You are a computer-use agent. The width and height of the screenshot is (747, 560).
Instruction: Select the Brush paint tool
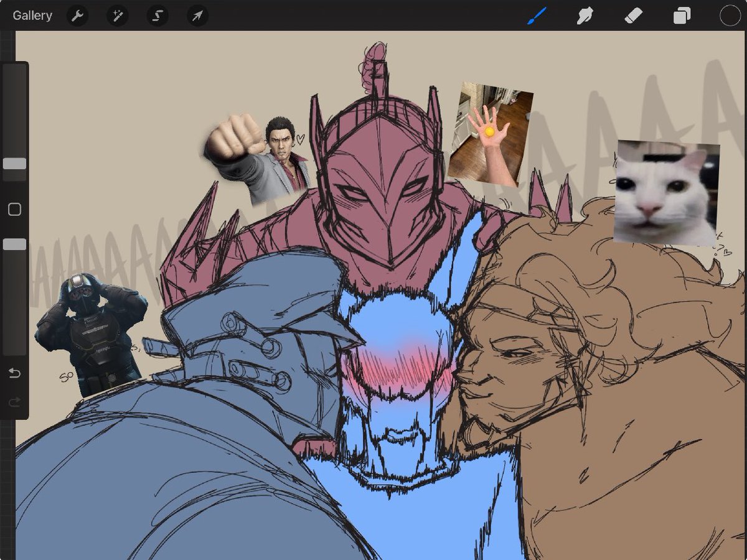tap(536, 16)
